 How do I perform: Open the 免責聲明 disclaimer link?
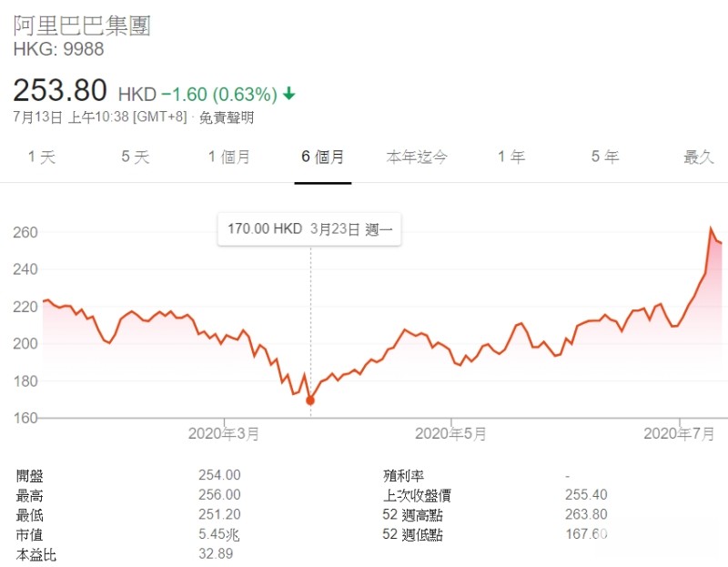coord(226,117)
